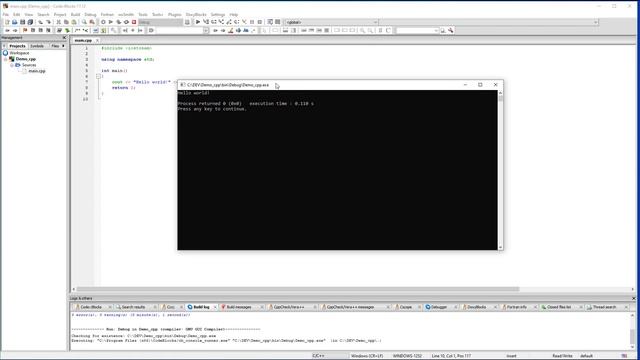Switch to the Files management tab
640x360 pixels.
pos(55,46)
